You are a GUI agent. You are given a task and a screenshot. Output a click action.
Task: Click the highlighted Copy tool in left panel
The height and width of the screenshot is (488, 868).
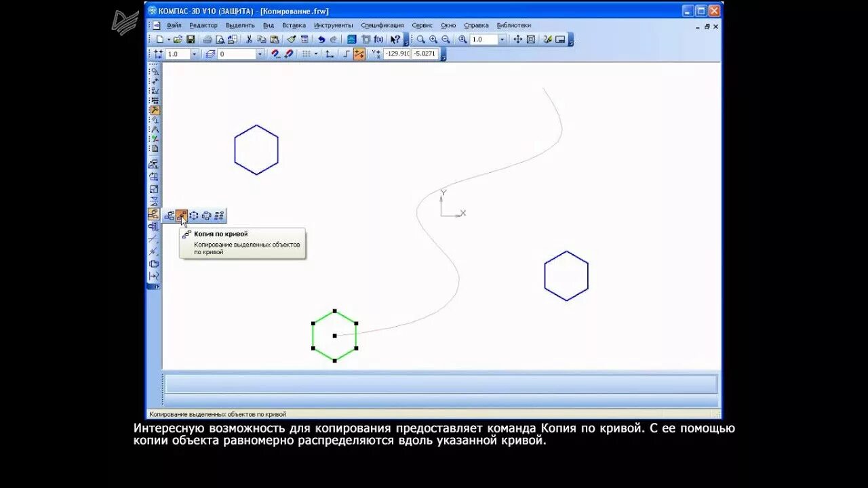pyautogui.click(x=154, y=214)
